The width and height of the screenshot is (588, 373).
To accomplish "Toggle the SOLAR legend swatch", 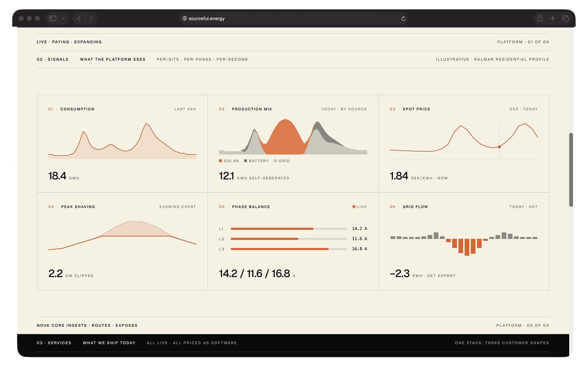I will 220,161.
